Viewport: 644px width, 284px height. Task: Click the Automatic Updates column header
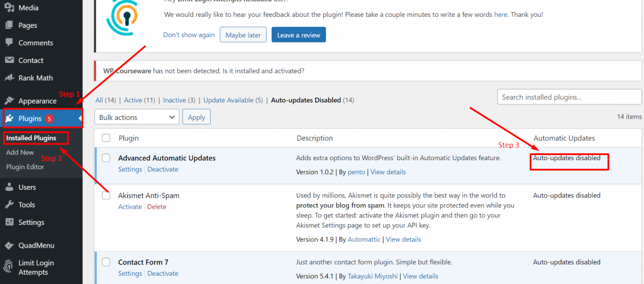[x=564, y=138]
